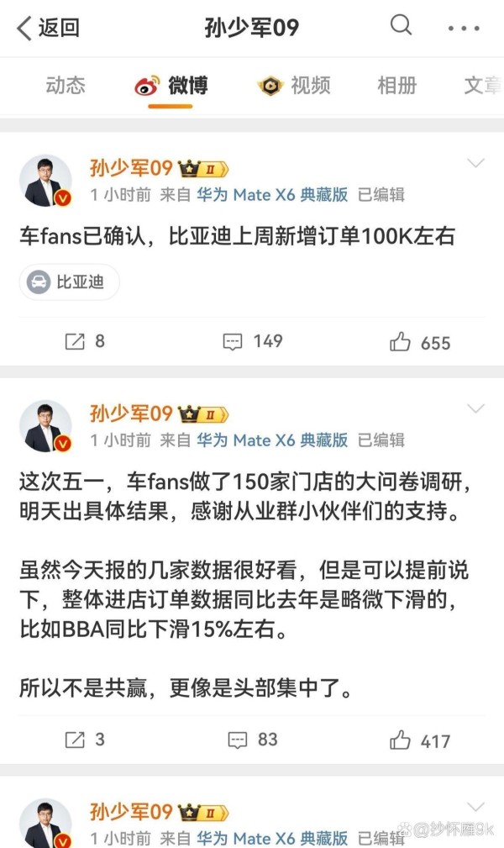
Task: Open 孙少军09 username in the second post
Action: click(131, 413)
